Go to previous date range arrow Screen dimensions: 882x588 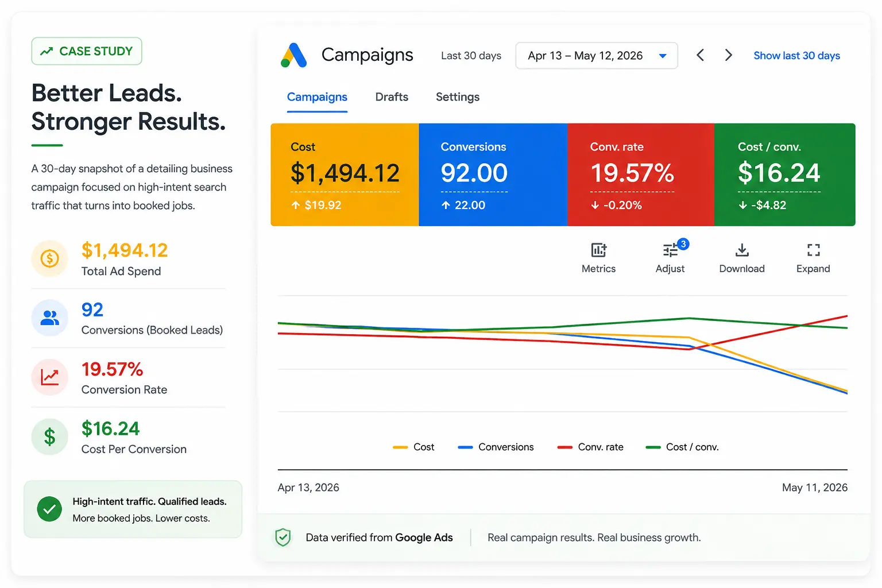point(700,55)
